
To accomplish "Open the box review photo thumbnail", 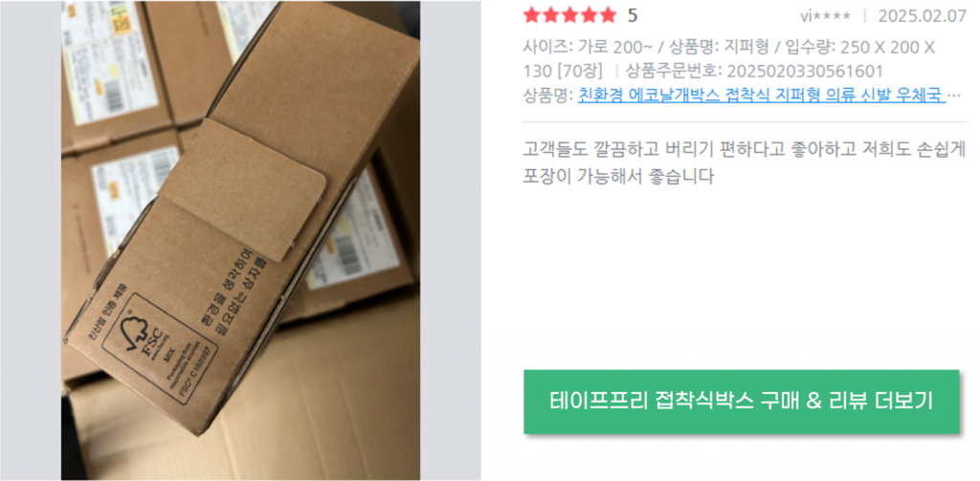I will 240,241.
